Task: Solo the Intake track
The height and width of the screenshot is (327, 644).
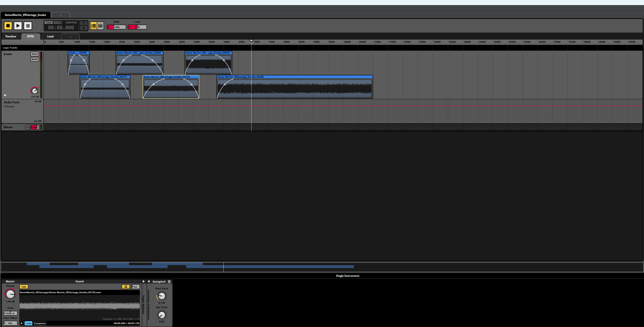Action: click(34, 54)
